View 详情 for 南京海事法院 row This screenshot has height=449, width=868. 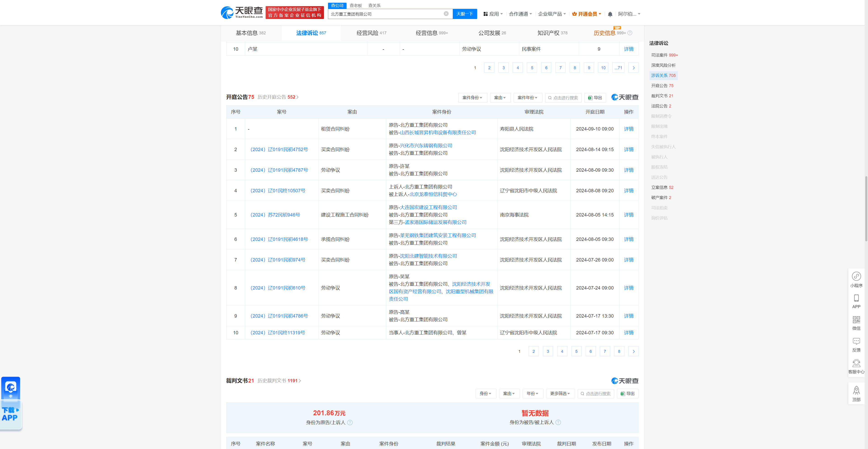tap(628, 215)
